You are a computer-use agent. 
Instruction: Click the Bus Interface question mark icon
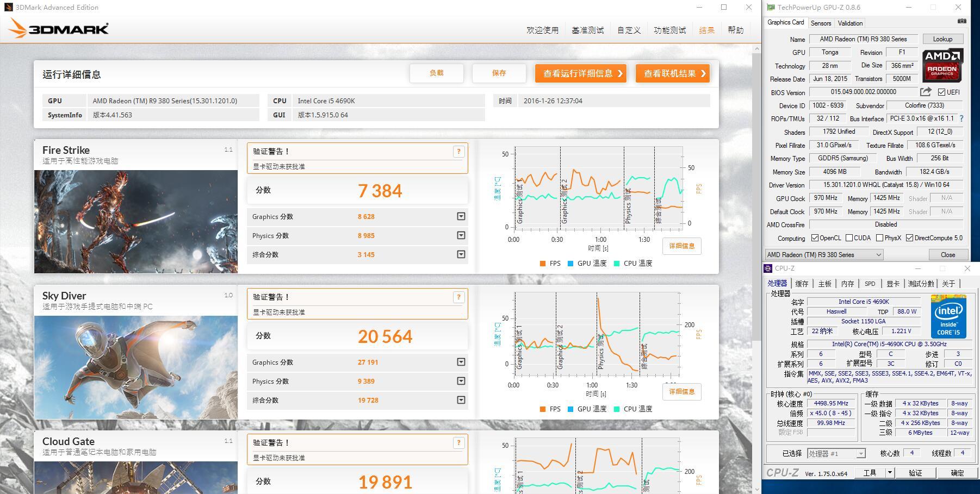pyautogui.click(x=960, y=118)
